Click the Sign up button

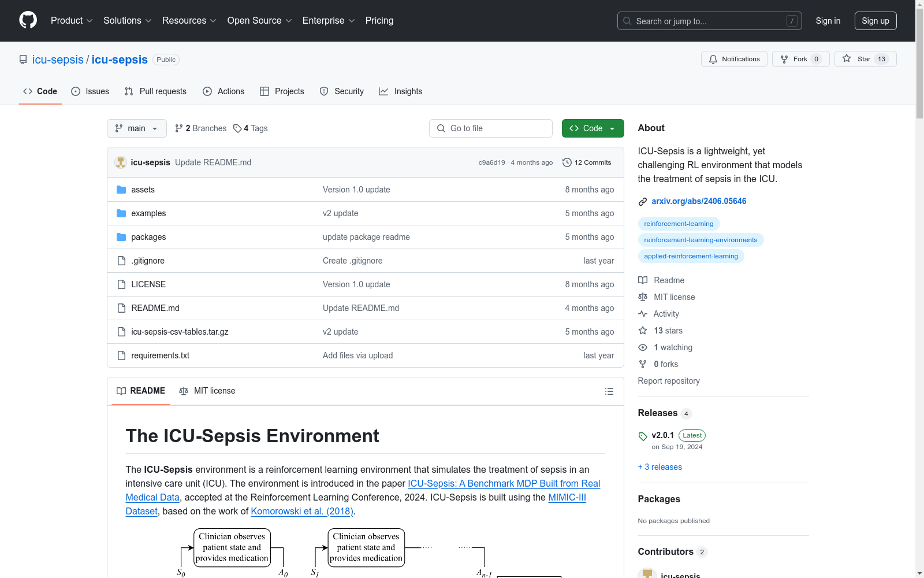(875, 21)
